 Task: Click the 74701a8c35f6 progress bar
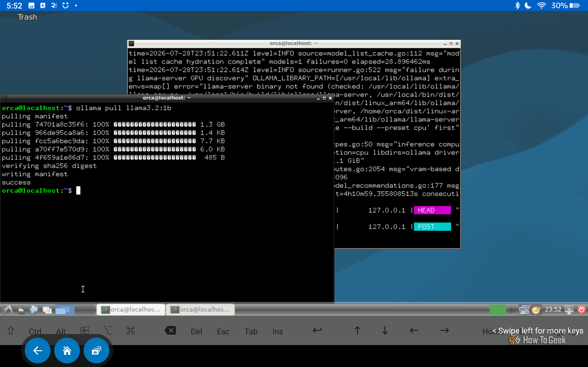(x=155, y=125)
